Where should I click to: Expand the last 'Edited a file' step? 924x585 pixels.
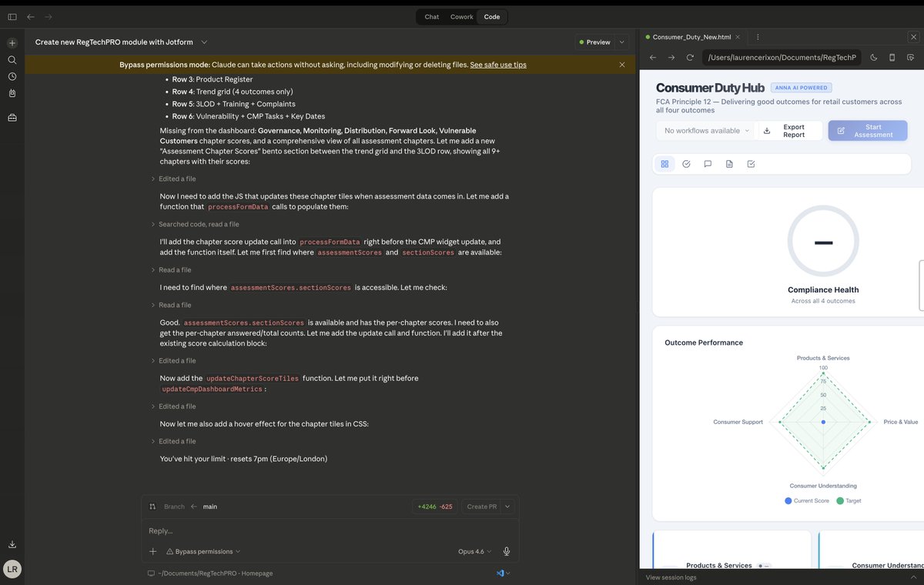173,441
